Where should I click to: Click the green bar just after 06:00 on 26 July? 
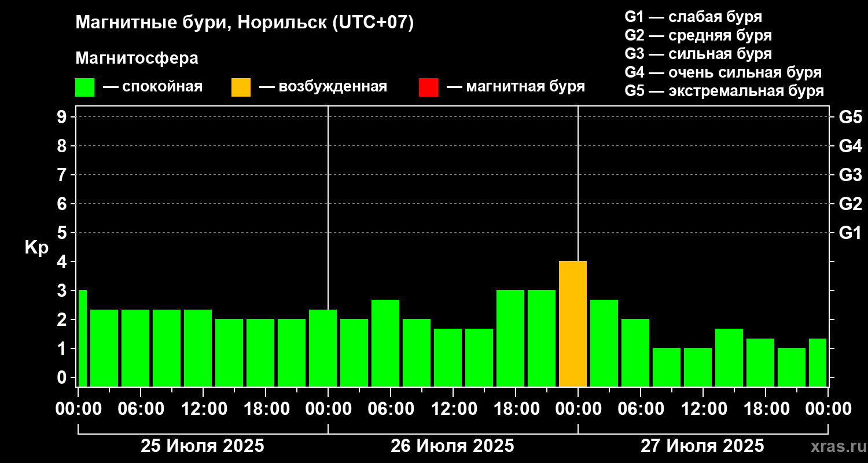click(417, 353)
